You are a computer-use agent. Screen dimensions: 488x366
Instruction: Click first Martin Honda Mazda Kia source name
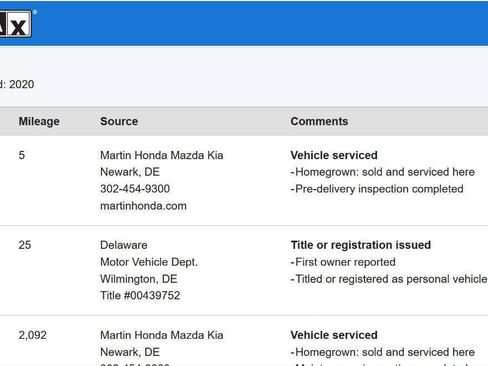click(162, 155)
